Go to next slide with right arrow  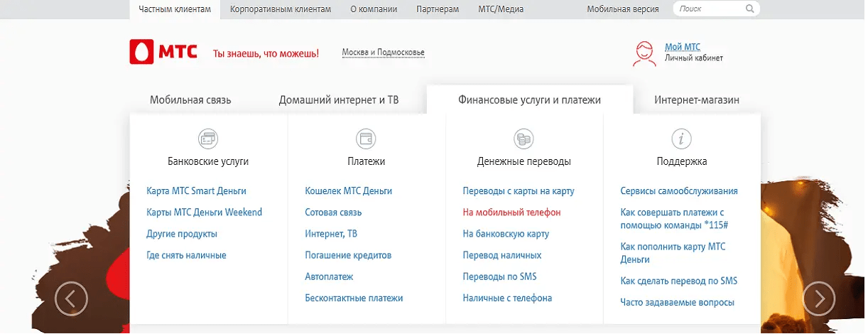819,298
